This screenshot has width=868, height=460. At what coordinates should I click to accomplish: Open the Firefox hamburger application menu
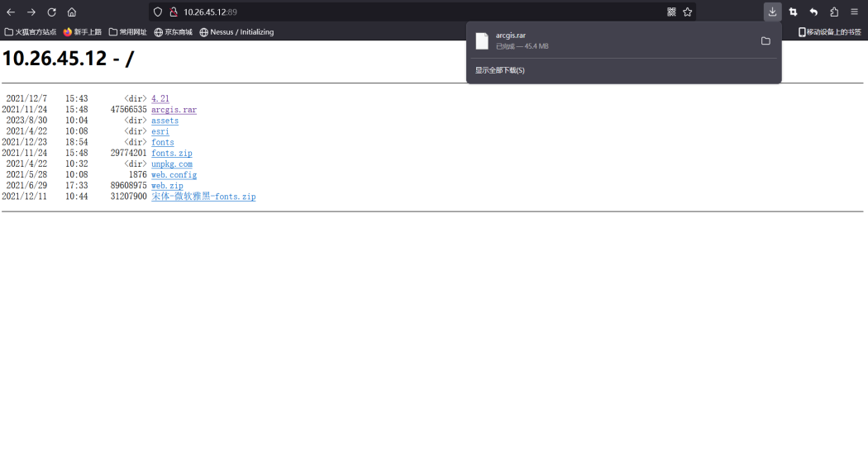(854, 12)
